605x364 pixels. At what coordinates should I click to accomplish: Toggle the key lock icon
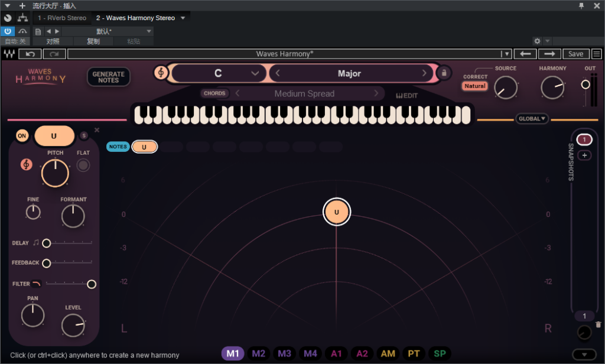pyautogui.click(x=444, y=73)
